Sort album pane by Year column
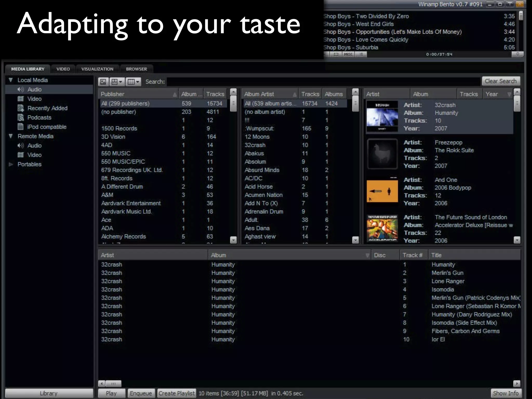Image resolution: width=532 pixels, height=399 pixels. (498, 94)
